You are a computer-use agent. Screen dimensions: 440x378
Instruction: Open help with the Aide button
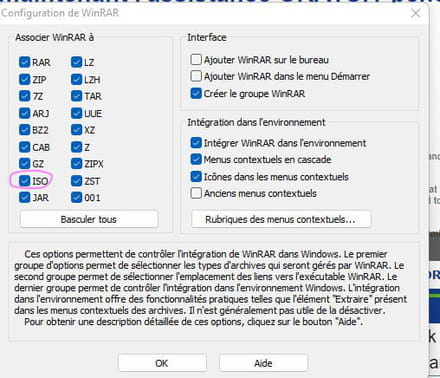(x=263, y=363)
